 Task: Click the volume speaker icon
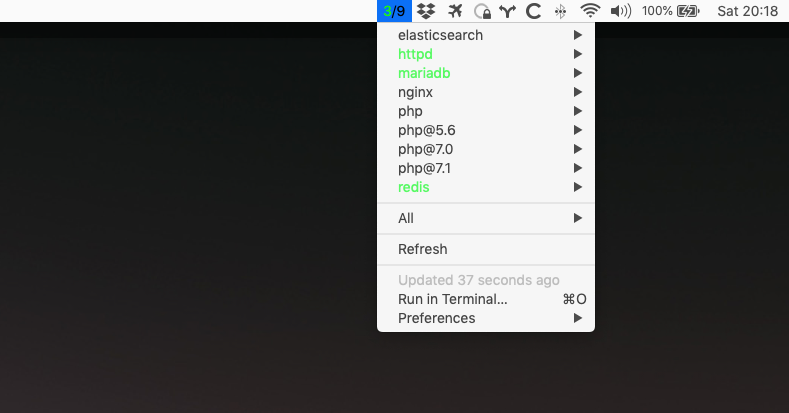click(621, 11)
